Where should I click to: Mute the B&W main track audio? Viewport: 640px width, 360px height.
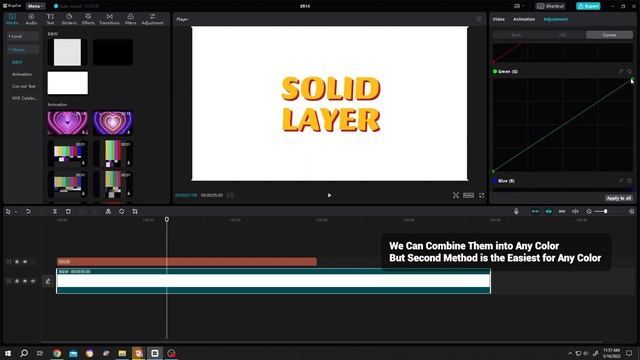pyautogui.click(x=33, y=281)
